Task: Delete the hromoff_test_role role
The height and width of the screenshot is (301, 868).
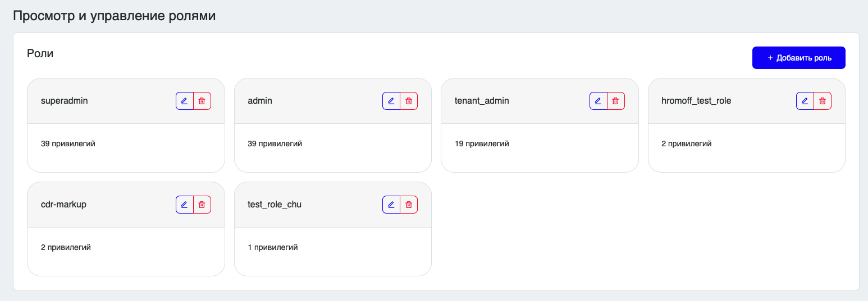Action: point(823,101)
